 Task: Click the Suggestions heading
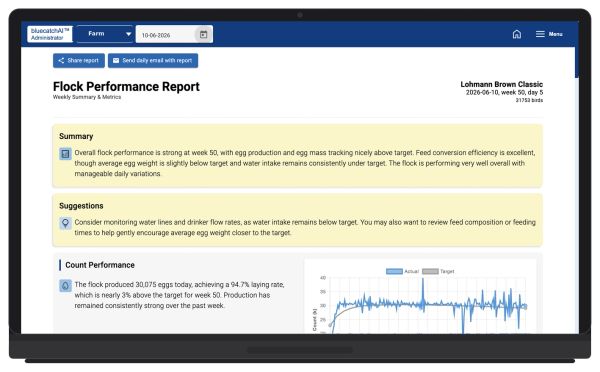click(81, 206)
